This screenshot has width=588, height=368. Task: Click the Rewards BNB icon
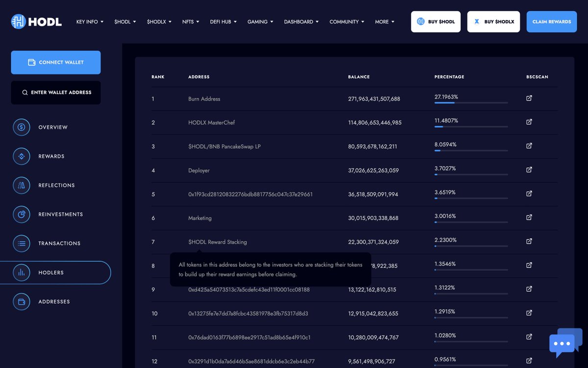[x=22, y=157]
